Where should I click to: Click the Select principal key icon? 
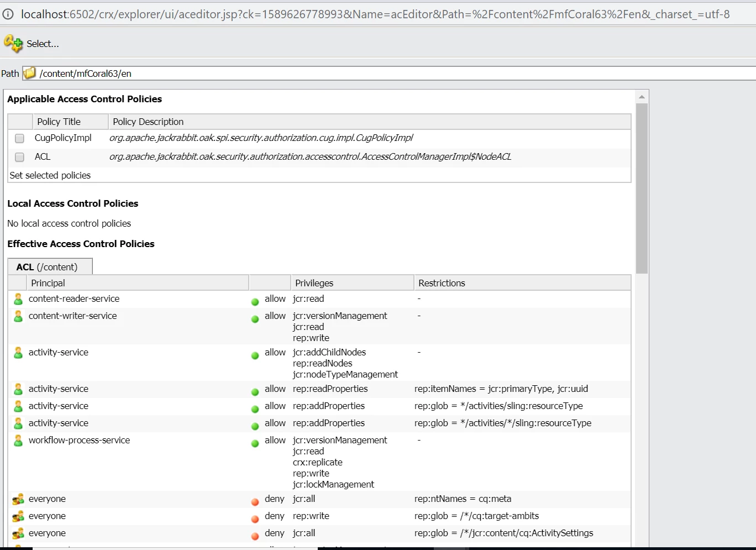(x=13, y=43)
